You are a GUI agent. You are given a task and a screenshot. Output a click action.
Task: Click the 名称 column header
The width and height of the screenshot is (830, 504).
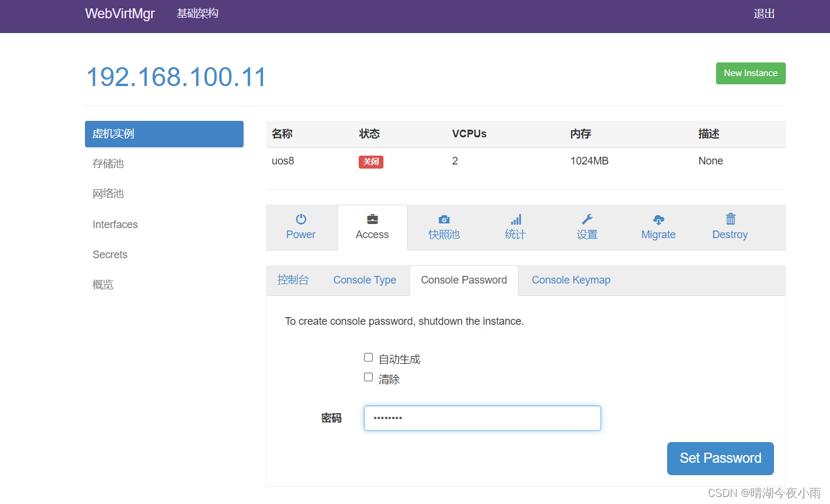point(282,134)
